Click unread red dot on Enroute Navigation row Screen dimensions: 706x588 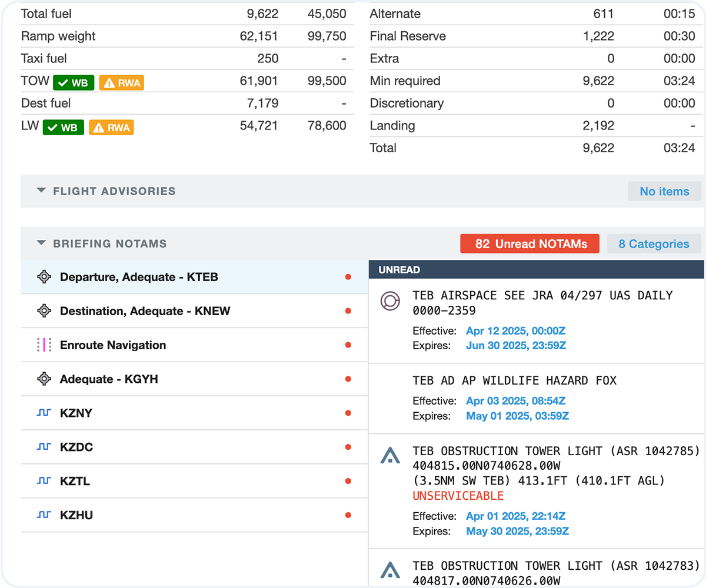(348, 345)
